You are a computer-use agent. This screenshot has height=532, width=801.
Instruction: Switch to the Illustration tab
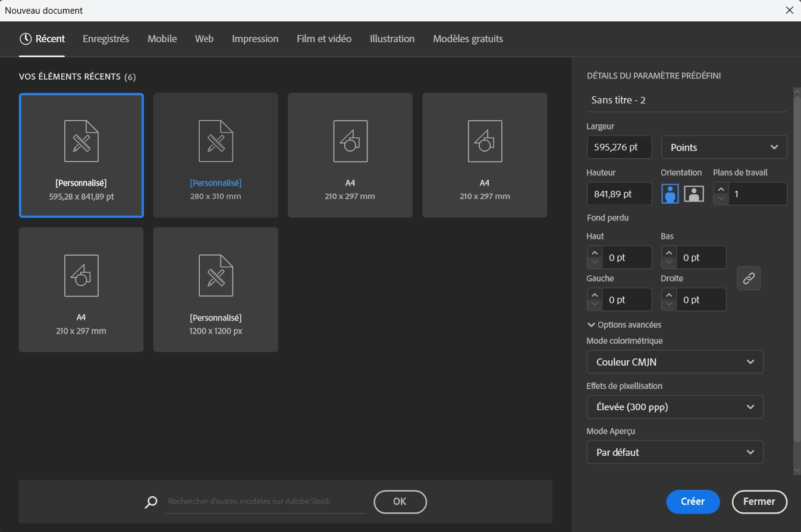coord(392,39)
